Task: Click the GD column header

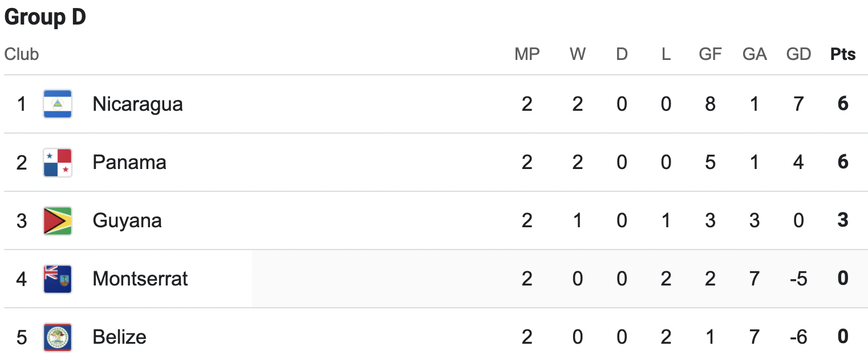Action: [x=798, y=54]
